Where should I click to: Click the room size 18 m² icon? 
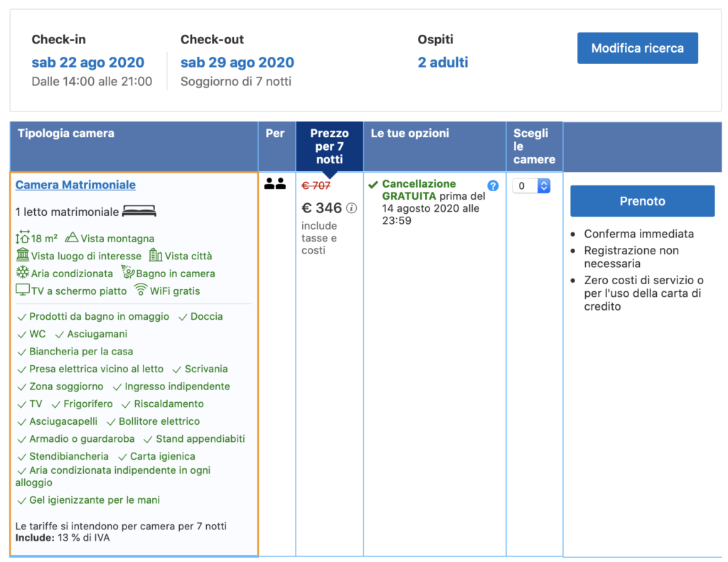[23, 238]
